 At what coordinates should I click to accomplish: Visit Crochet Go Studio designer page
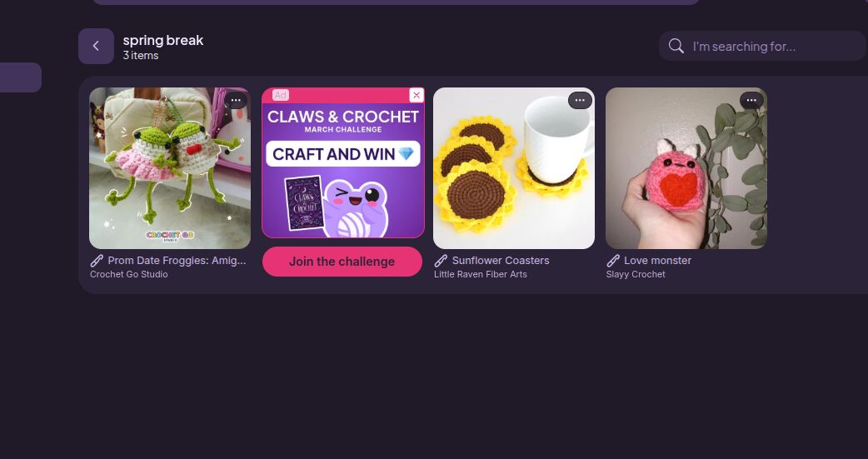click(129, 274)
